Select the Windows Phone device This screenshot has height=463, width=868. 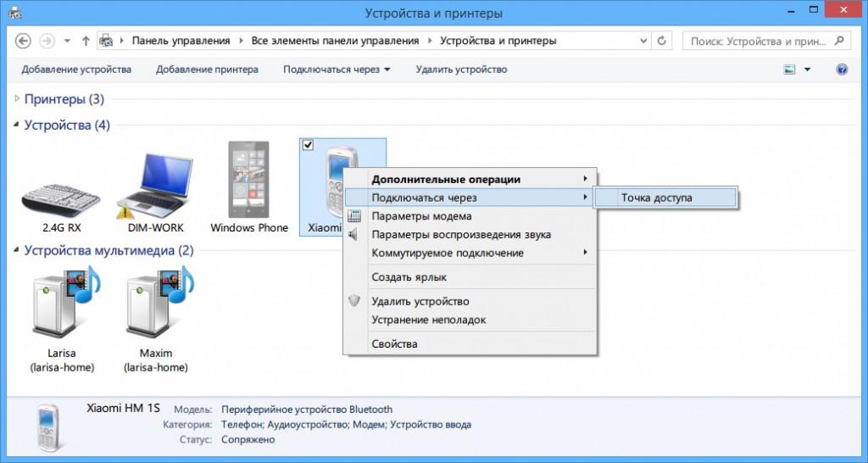[x=249, y=187]
